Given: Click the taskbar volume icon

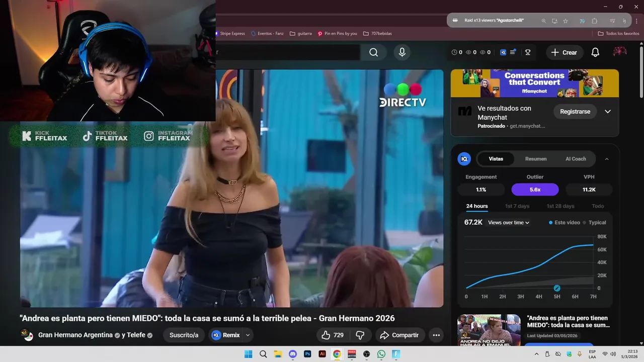Looking at the screenshot, I should coord(613,354).
